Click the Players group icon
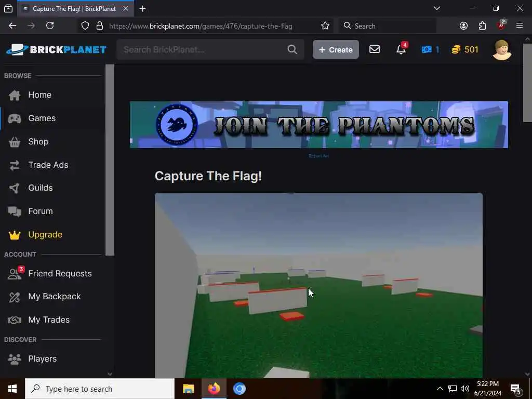 pyautogui.click(x=15, y=358)
